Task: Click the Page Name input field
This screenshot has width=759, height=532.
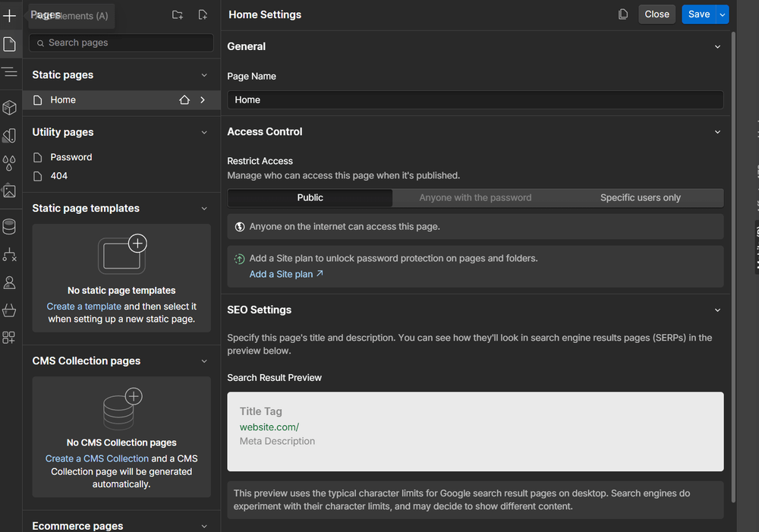Action: click(475, 100)
